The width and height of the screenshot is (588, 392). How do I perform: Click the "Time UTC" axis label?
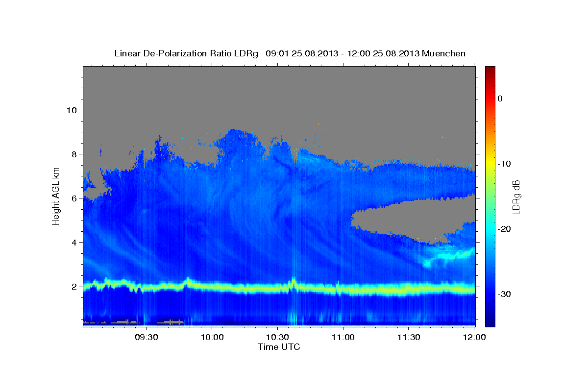[279, 347]
